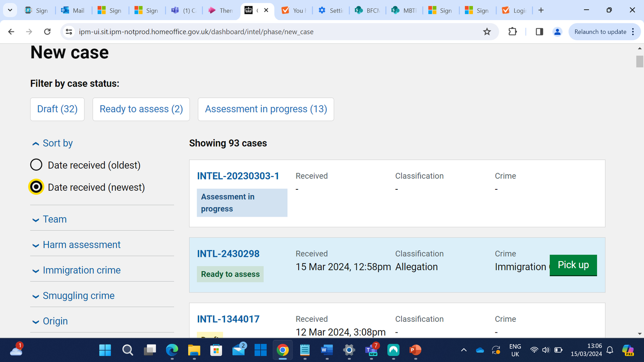Open Task View on the taskbar

click(150, 350)
